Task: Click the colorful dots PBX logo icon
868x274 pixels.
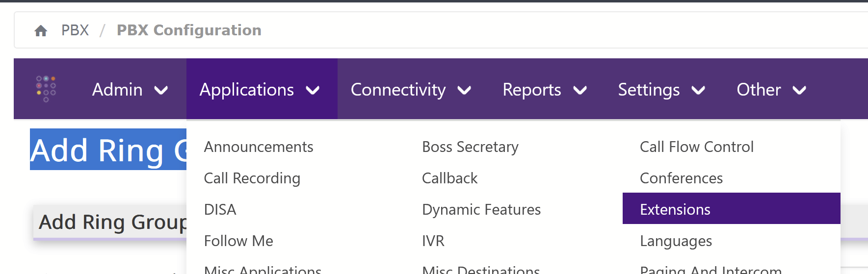Action: pos(46,89)
